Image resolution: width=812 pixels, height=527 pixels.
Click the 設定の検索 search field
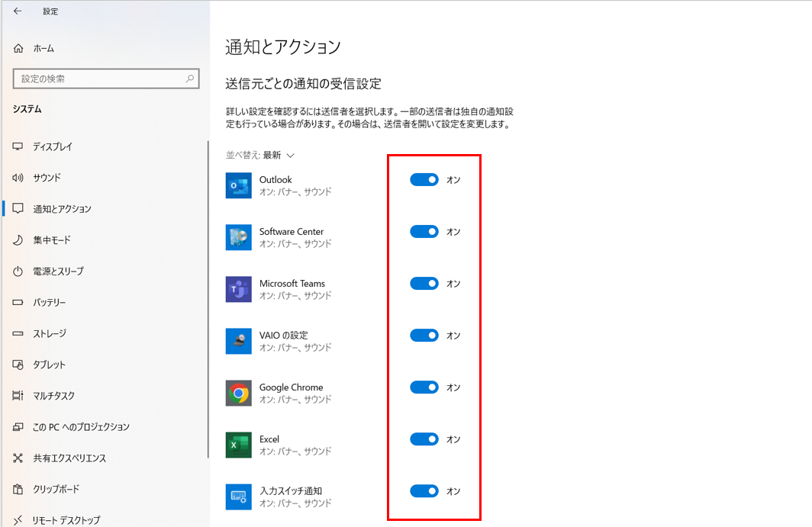click(x=106, y=79)
